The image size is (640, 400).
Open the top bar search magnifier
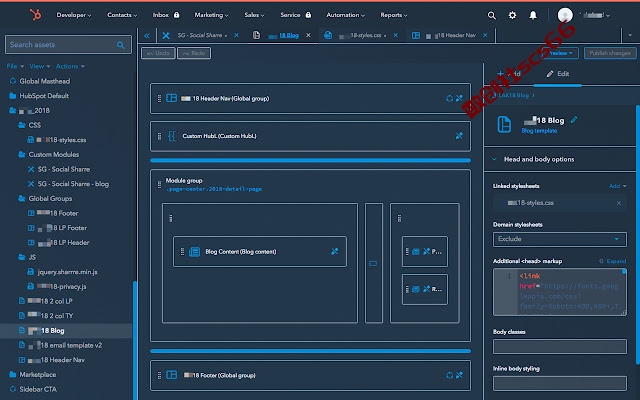[491, 16]
